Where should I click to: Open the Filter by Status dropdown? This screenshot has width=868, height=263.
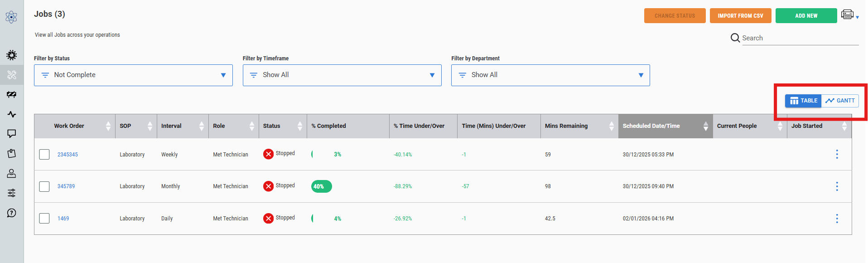[133, 75]
